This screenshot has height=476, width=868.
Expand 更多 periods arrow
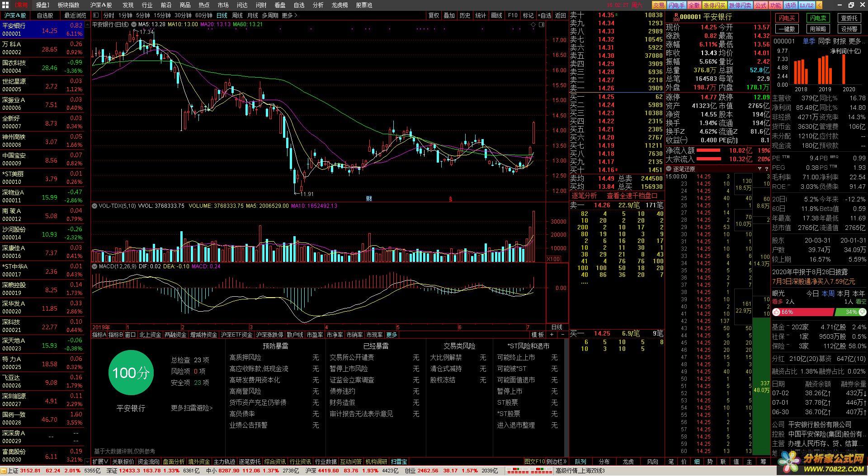click(x=290, y=15)
